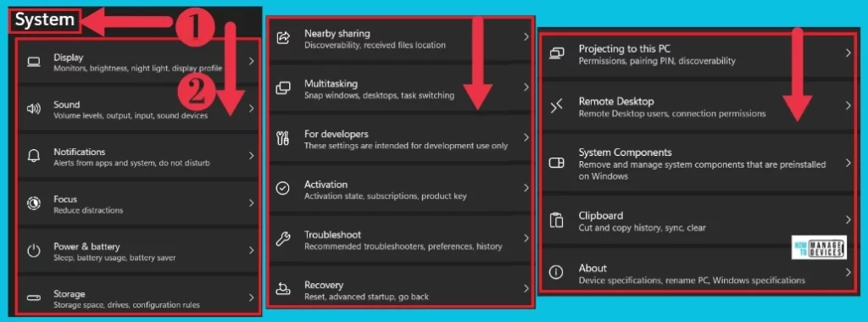Click 'Storage space, drives, configuration rules' text
Image resolution: width=868 pixels, height=322 pixels.
click(x=127, y=305)
